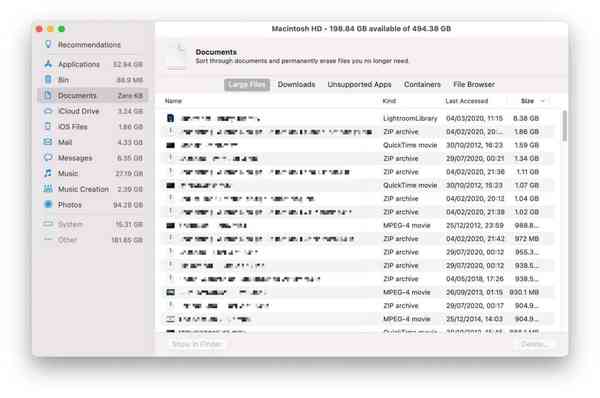
Task: Click the iOS Files phone icon
Action: pos(48,126)
